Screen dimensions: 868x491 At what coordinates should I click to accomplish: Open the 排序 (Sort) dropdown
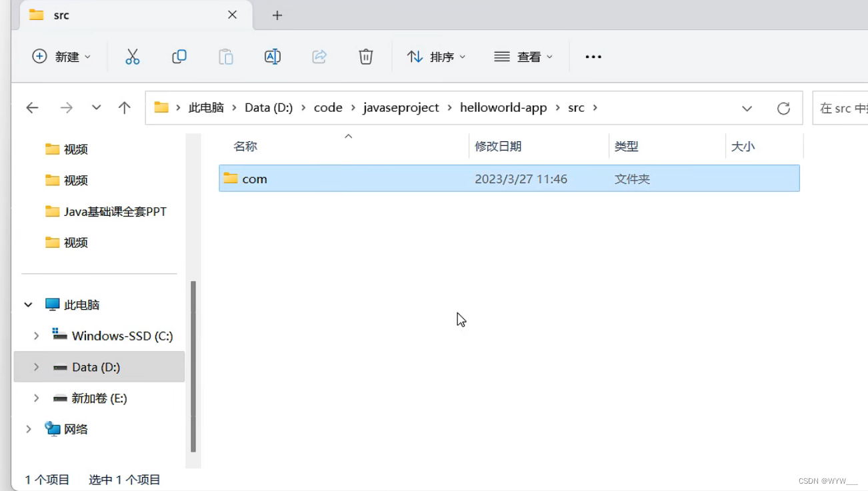[x=437, y=57]
